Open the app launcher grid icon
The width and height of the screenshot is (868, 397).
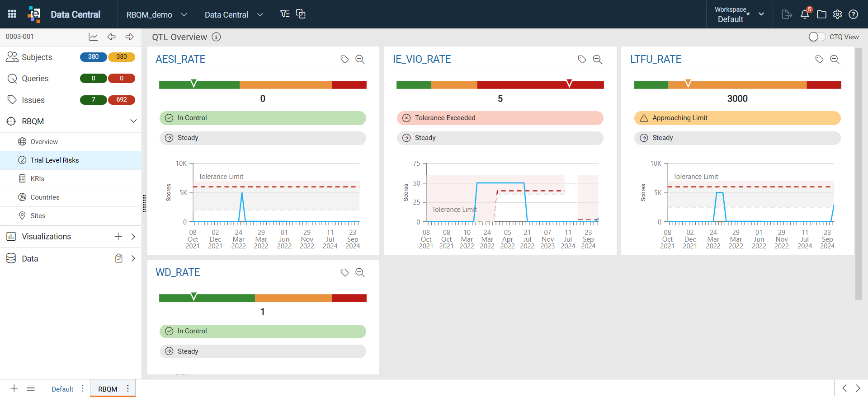tap(12, 14)
